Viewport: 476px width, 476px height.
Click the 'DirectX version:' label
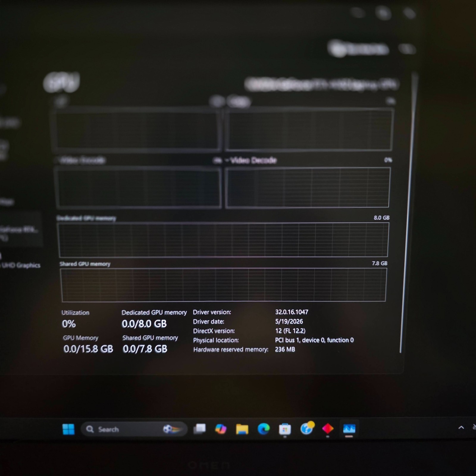[214, 331]
